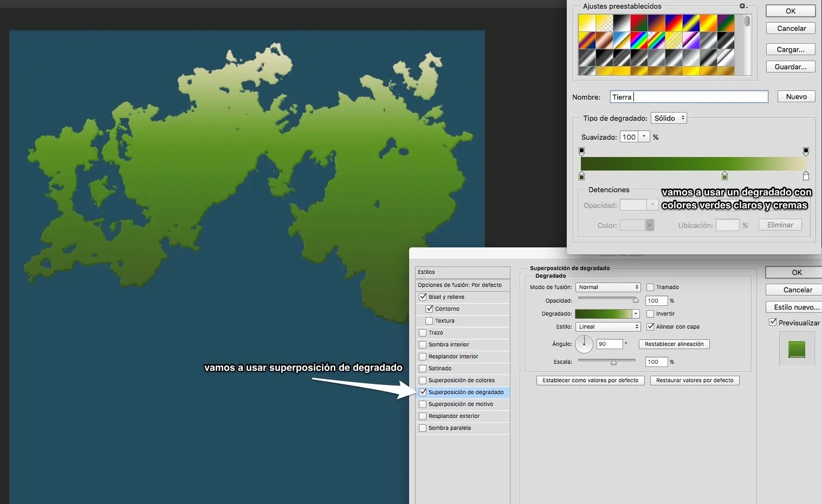Select the Satinado style row
This screenshot has width=822, height=504.
463,368
